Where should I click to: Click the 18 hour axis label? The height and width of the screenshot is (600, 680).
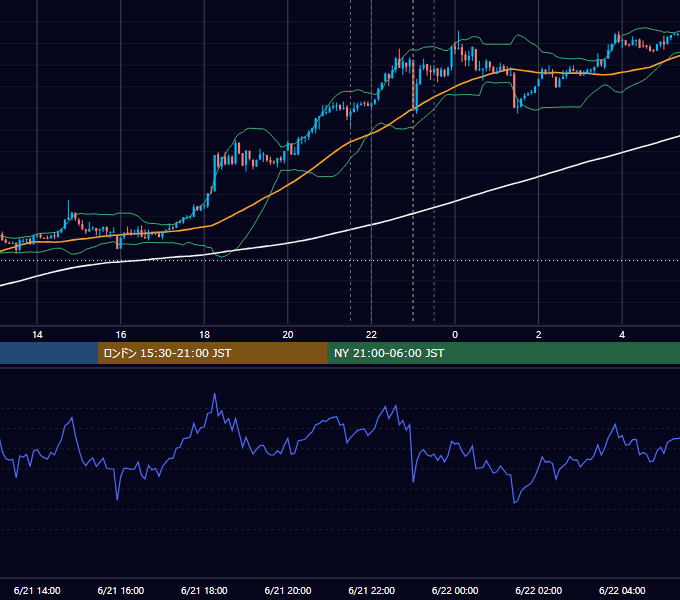click(204, 335)
